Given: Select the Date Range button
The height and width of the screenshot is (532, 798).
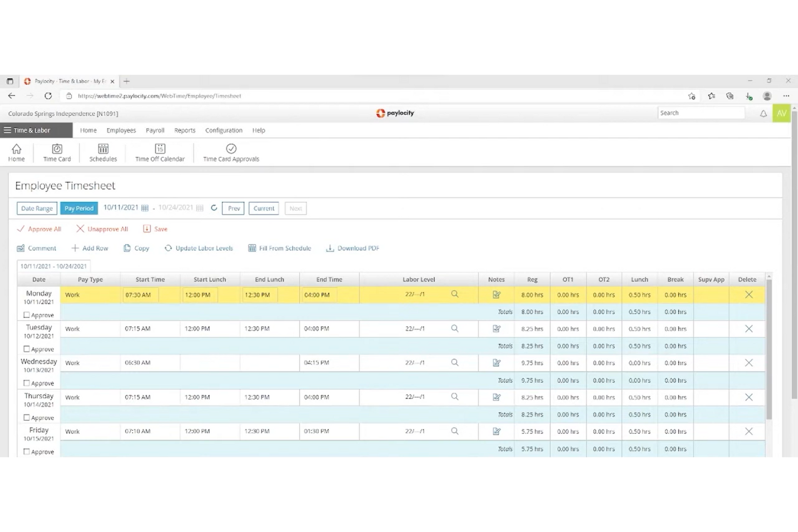Looking at the screenshot, I should point(37,208).
